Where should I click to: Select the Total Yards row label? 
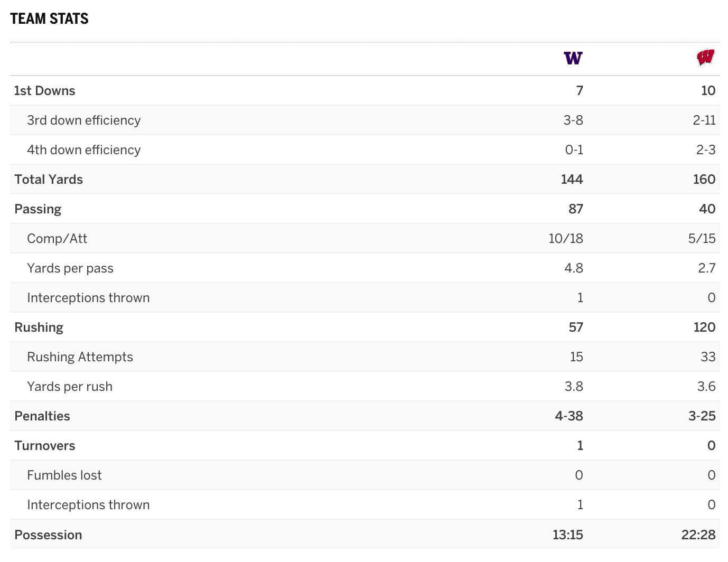pos(49,180)
